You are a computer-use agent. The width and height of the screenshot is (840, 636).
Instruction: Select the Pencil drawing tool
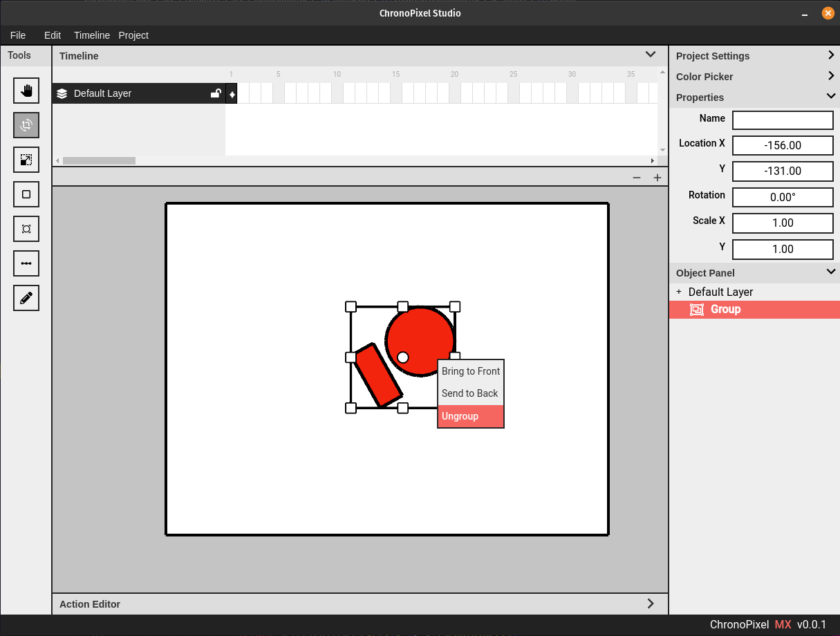(x=26, y=298)
